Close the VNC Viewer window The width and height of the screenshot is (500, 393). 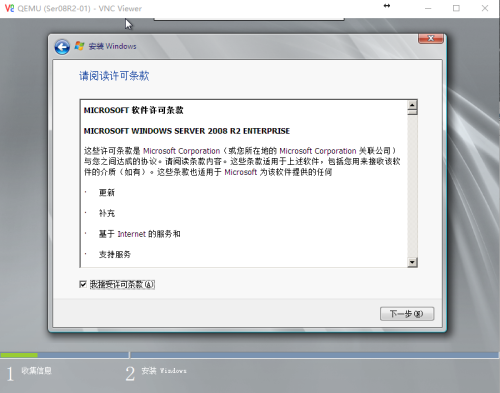485,8
